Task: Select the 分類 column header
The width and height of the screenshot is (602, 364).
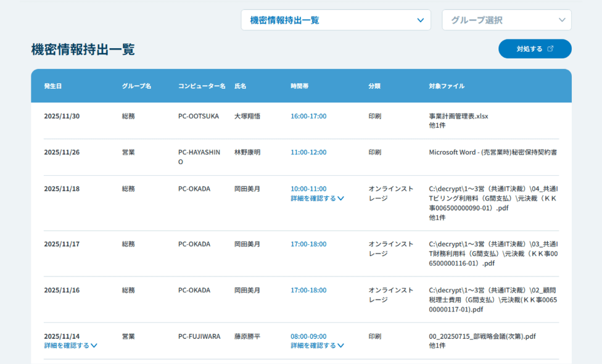Action: 374,86
